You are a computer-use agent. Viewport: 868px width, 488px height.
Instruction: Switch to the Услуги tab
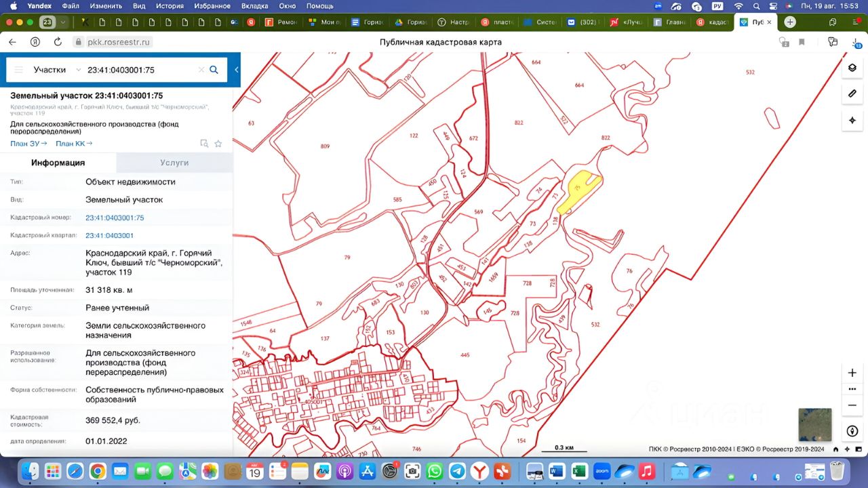click(x=174, y=163)
